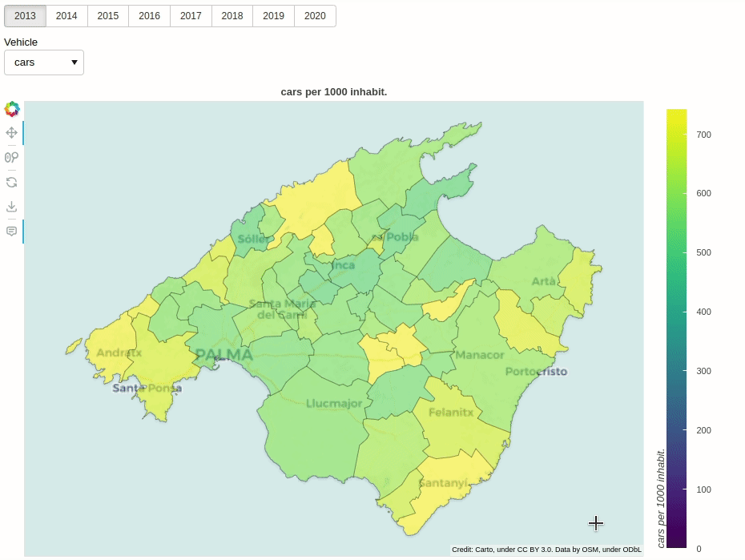The image size is (745, 560).
Task: Activate the Wheel Zoom tool
Action: click(11, 157)
